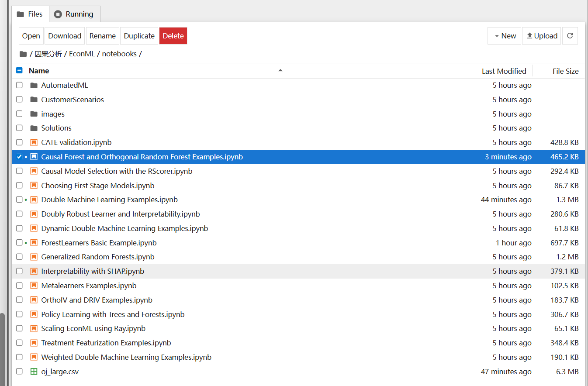Viewport: 588px width, 386px height.
Task: Click notebook icon for Interpretability with SHAP
Action: click(x=34, y=271)
